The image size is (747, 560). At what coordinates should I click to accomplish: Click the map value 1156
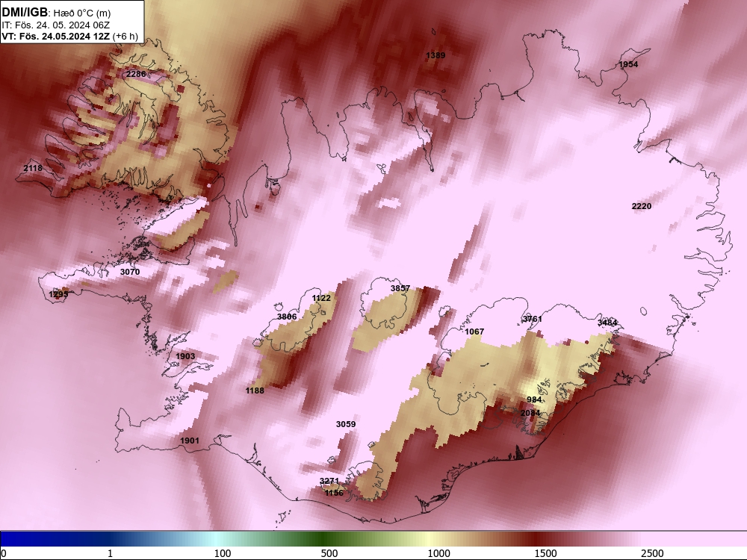334,493
